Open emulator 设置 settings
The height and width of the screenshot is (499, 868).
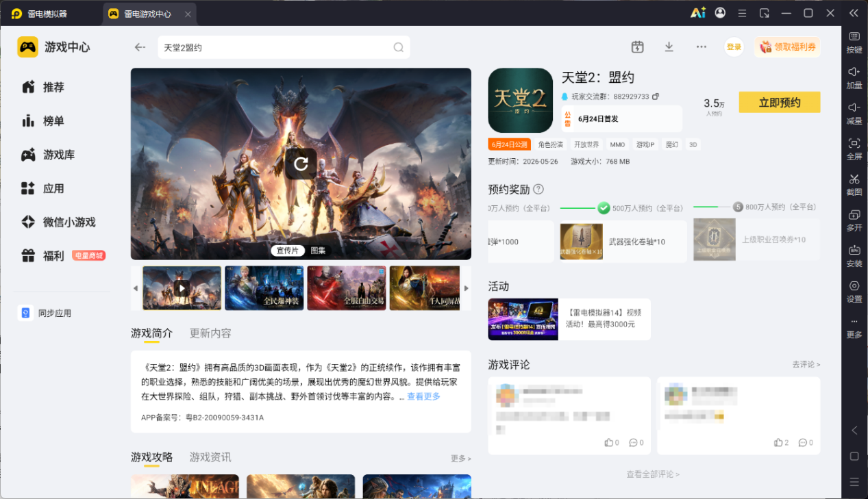tap(854, 291)
